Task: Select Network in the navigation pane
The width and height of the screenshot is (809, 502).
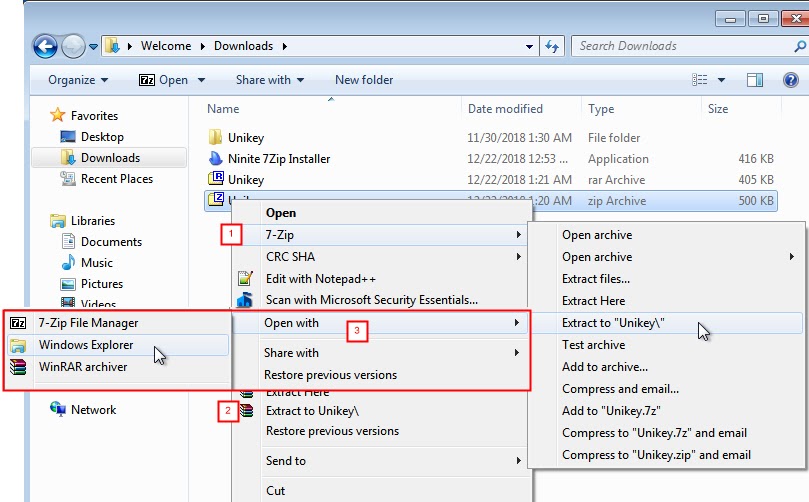Action: tap(93, 410)
